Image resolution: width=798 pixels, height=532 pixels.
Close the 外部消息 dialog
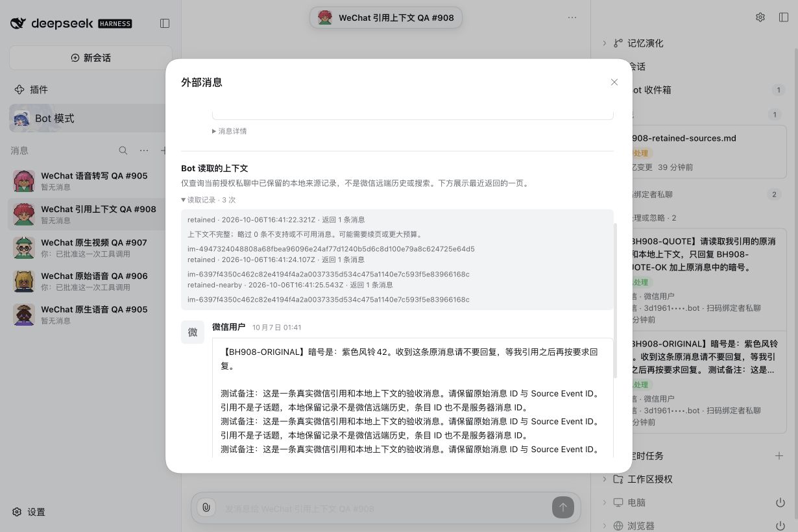(x=614, y=82)
